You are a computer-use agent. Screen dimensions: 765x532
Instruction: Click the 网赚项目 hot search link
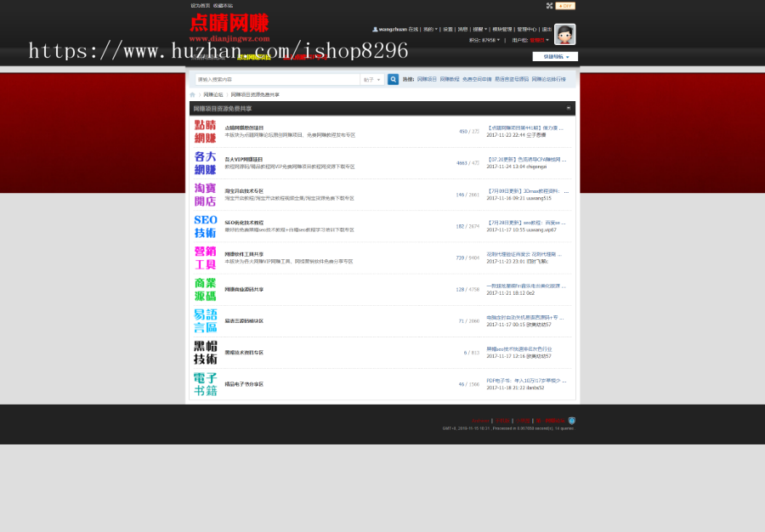click(x=427, y=79)
